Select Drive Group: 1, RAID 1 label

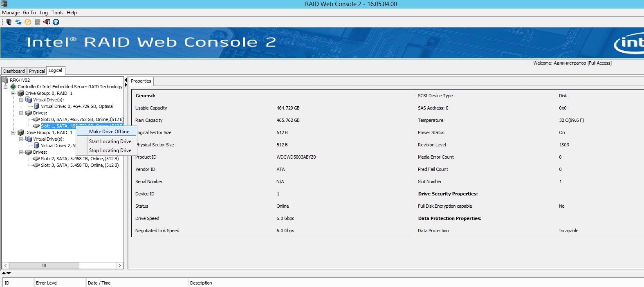(49, 132)
